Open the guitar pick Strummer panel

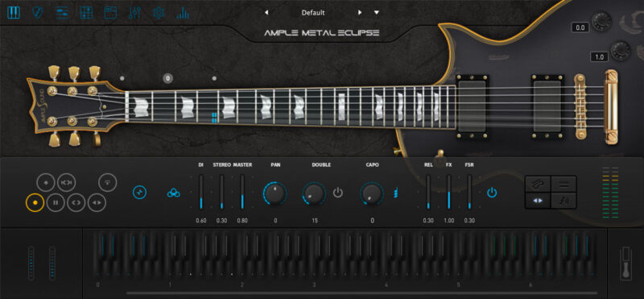(x=38, y=13)
